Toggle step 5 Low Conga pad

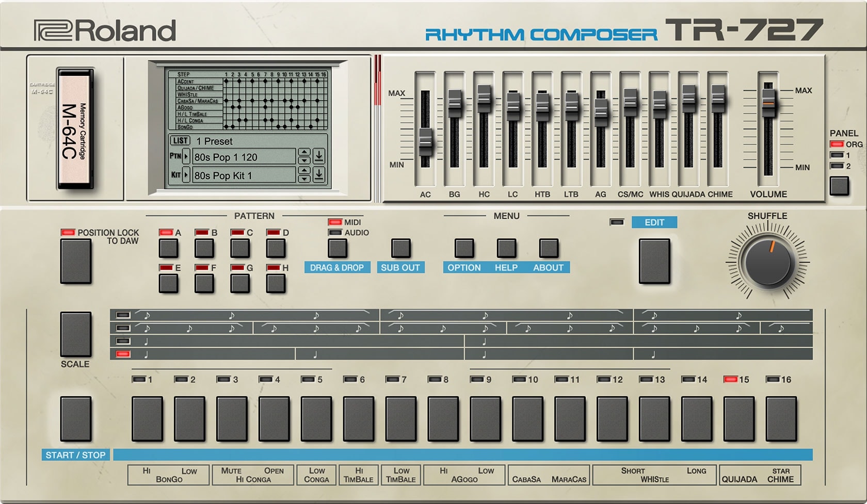316,419
